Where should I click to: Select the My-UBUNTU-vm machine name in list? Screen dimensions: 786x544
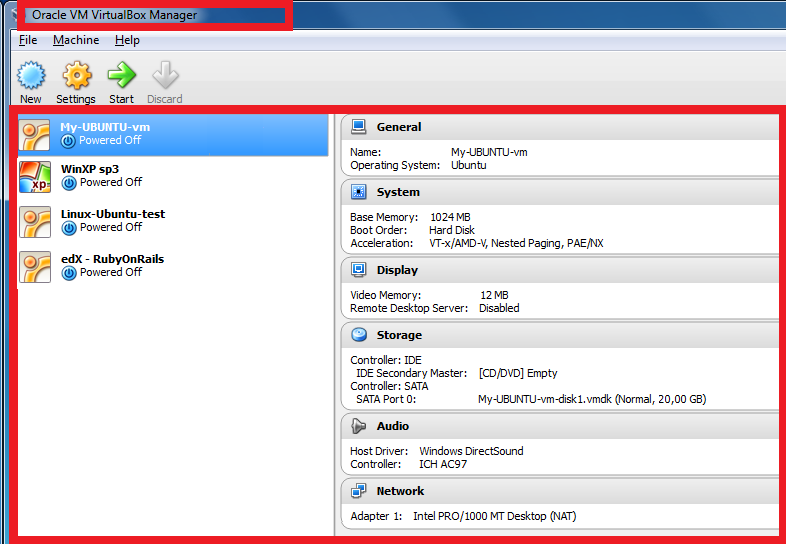pyautogui.click(x=105, y=127)
